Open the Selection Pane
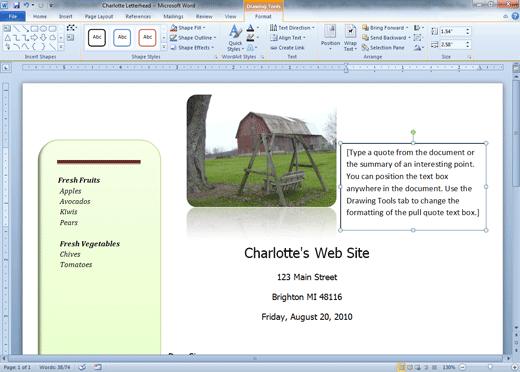Screen dimensions: 520x372 (383, 48)
